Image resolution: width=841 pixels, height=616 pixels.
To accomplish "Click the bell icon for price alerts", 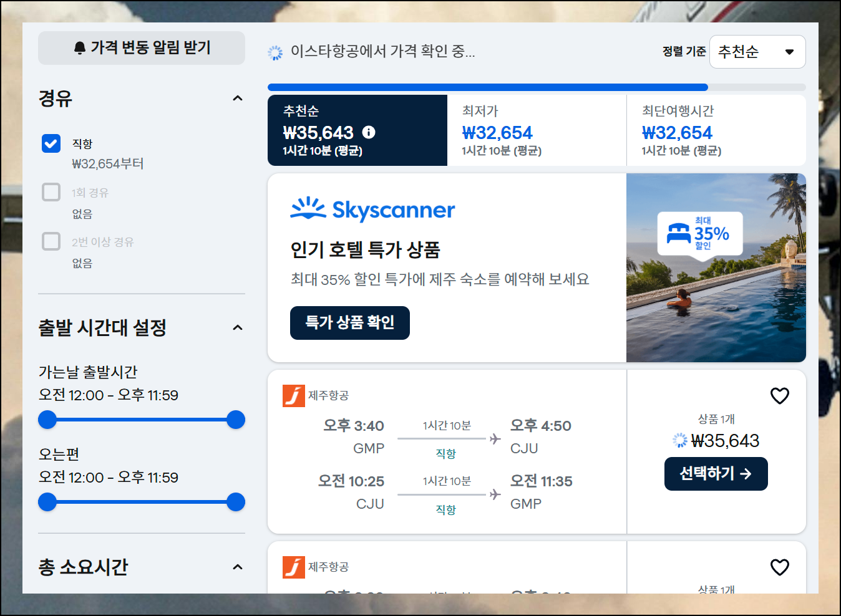I will 79,48.
